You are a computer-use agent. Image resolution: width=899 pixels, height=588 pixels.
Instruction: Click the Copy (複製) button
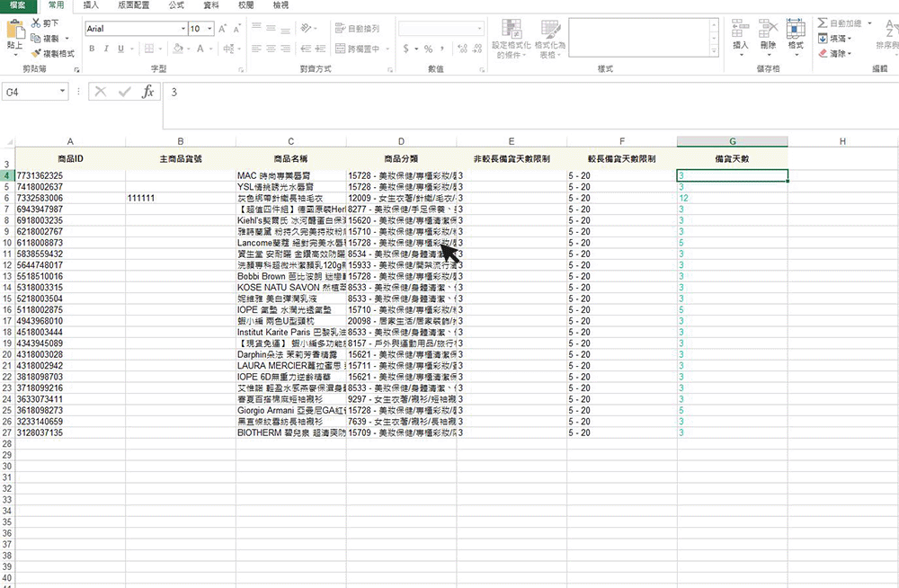pyautogui.click(x=45, y=39)
